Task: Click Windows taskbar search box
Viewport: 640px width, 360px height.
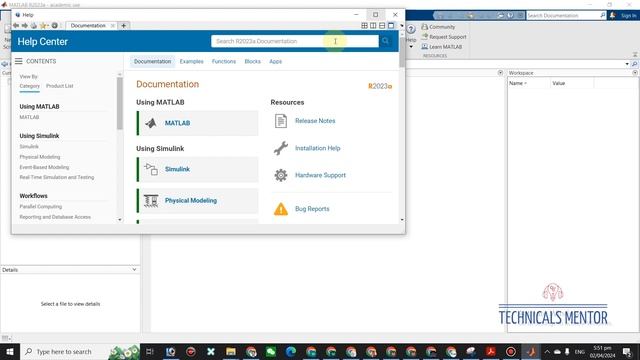Action: (x=80, y=351)
